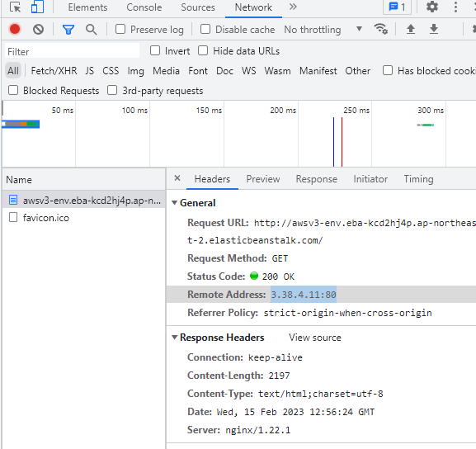The image size is (476, 449).
Task: Select the Network tab
Action: (x=253, y=7)
